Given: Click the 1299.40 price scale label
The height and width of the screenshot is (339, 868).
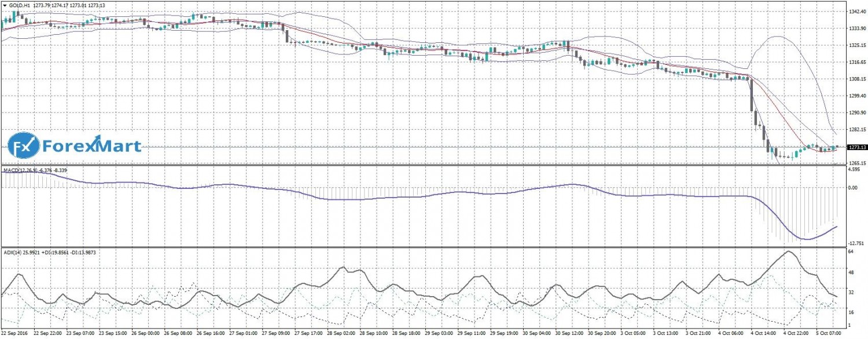Looking at the screenshot, I should [856, 96].
